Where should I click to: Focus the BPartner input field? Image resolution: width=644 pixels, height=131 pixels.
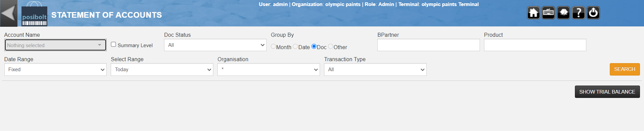pyautogui.click(x=428, y=45)
